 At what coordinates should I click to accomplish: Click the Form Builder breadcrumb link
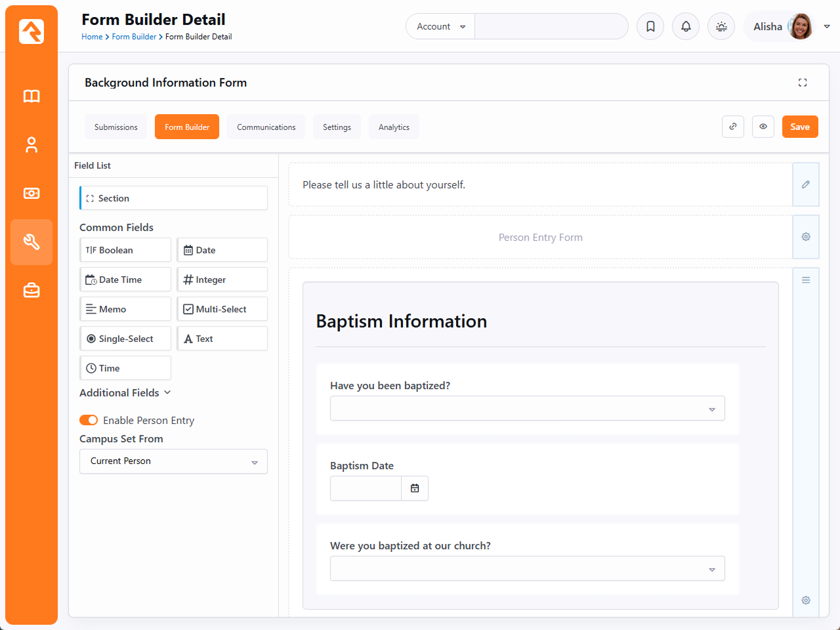click(x=134, y=37)
